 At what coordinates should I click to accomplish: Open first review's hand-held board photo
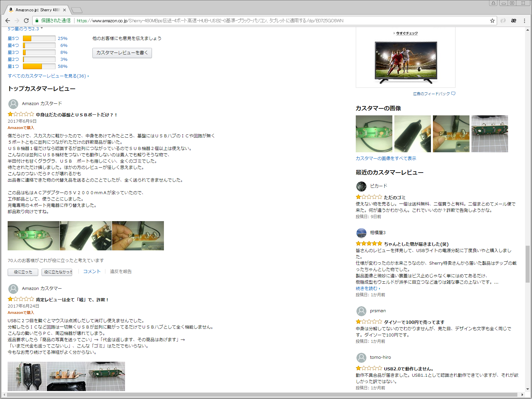pos(138,236)
